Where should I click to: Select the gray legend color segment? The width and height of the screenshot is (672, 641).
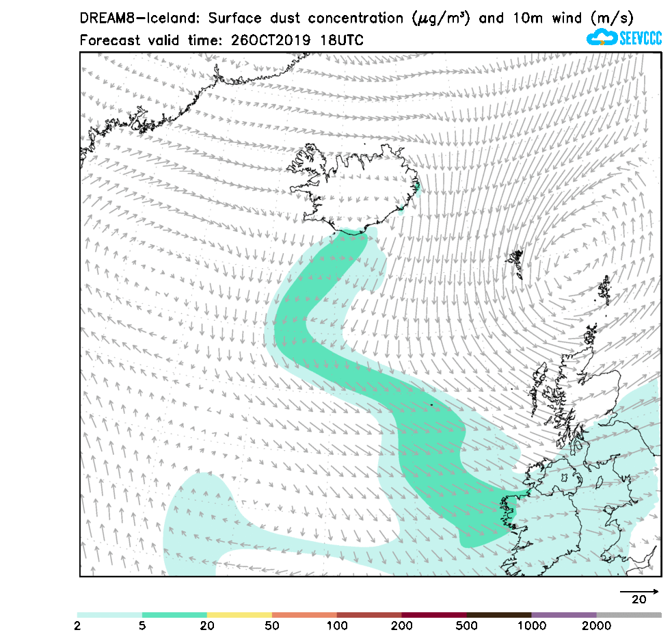click(x=629, y=615)
